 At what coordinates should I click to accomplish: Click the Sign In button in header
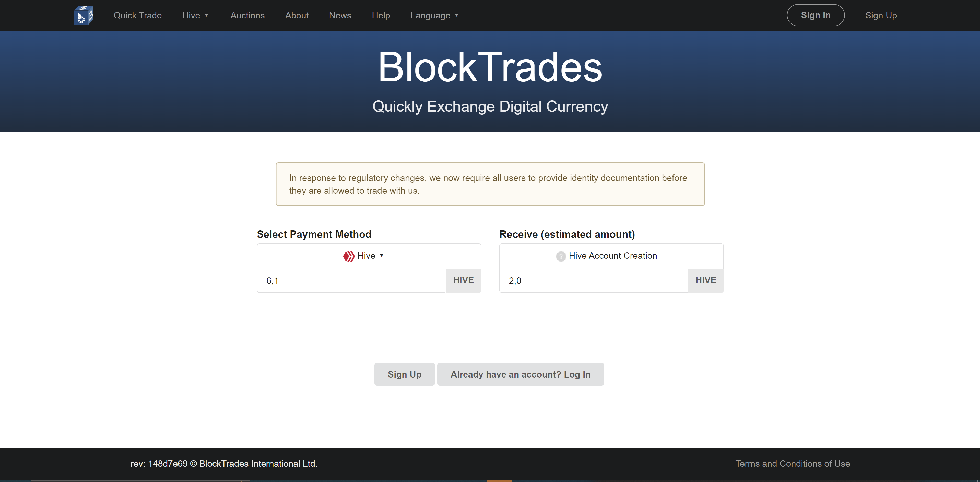816,15
